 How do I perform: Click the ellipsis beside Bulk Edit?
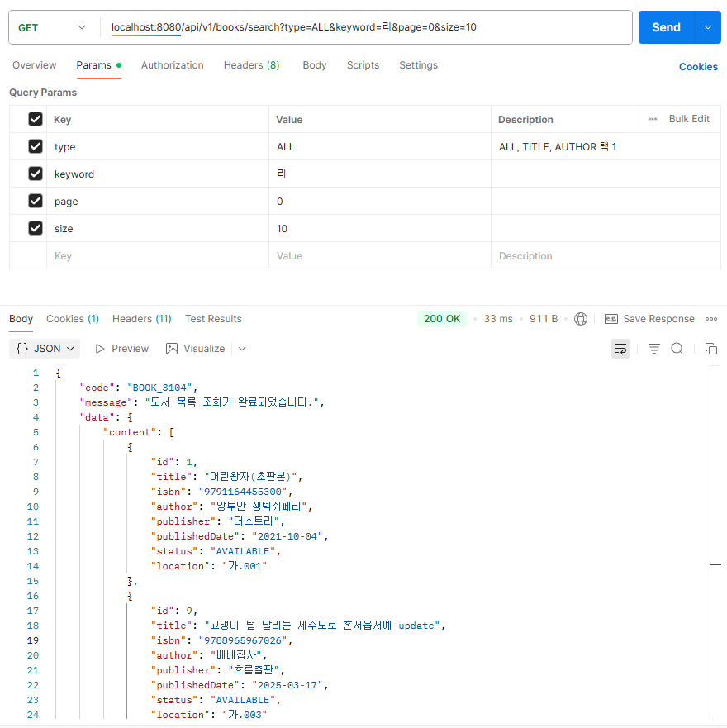(653, 119)
